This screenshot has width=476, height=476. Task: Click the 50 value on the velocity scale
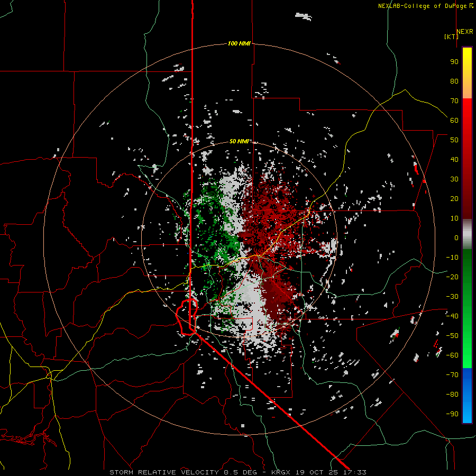[x=454, y=140]
